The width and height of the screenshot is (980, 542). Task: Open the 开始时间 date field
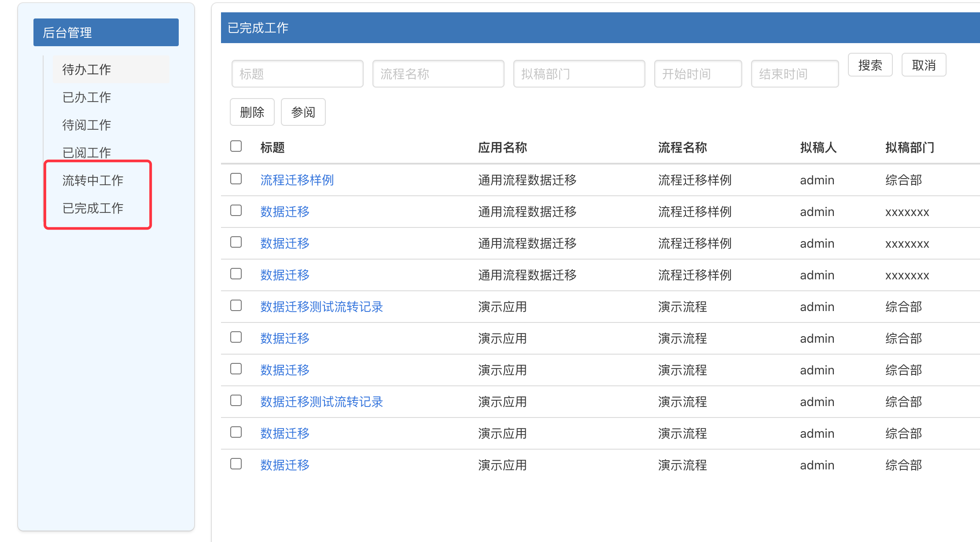coord(698,74)
